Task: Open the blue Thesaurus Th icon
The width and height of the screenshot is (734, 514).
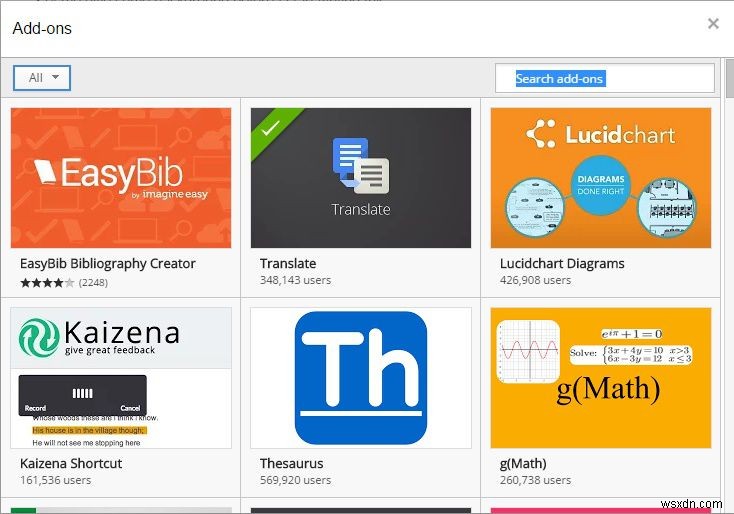Action: tap(361, 378)
